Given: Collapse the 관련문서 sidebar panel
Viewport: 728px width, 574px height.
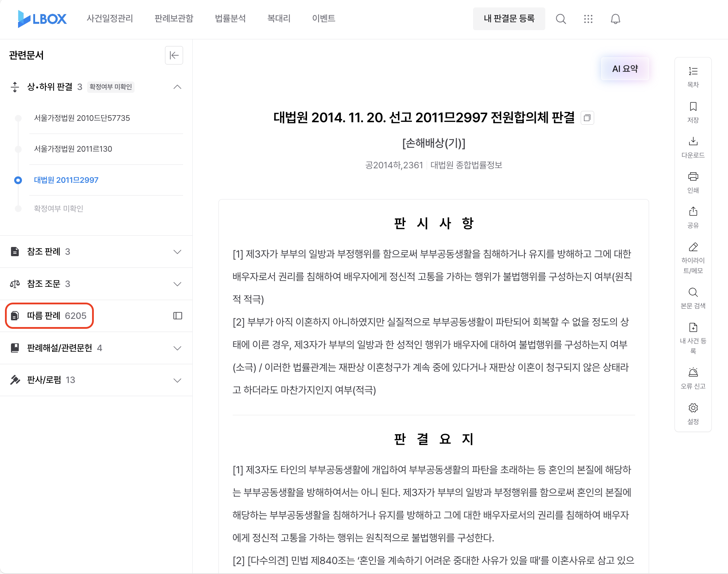Looking at the screenshot, I should pyautogui.click(x=174, y=55).
